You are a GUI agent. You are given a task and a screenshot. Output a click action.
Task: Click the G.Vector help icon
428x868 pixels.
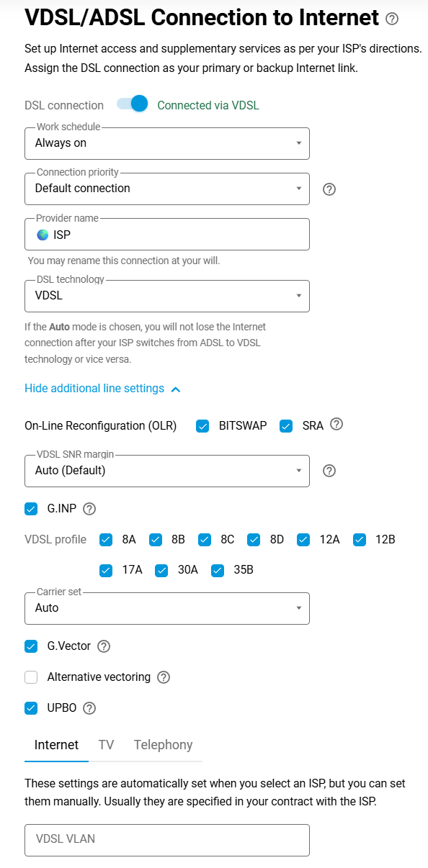coord(104,646)
